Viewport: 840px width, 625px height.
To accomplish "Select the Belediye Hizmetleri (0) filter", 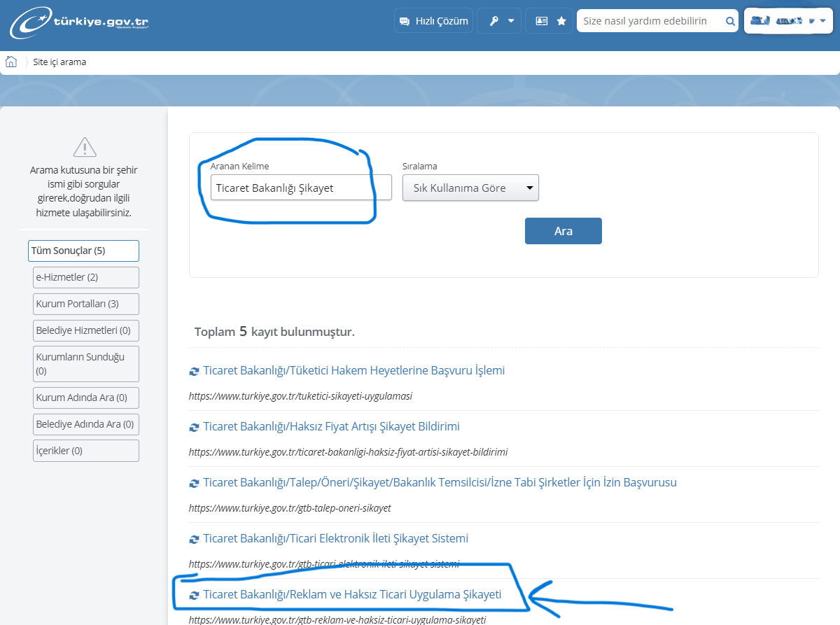I will coord(86,330).
